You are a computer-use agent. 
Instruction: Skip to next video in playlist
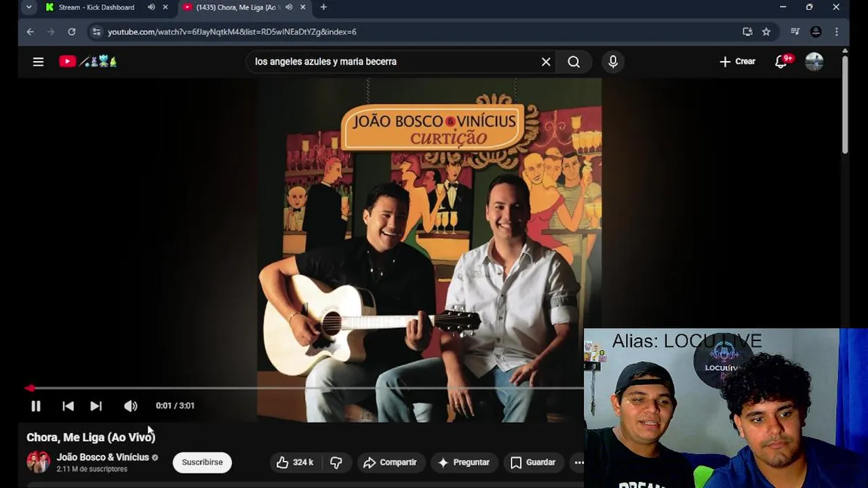pyautogui.click(x=96, y=406)
